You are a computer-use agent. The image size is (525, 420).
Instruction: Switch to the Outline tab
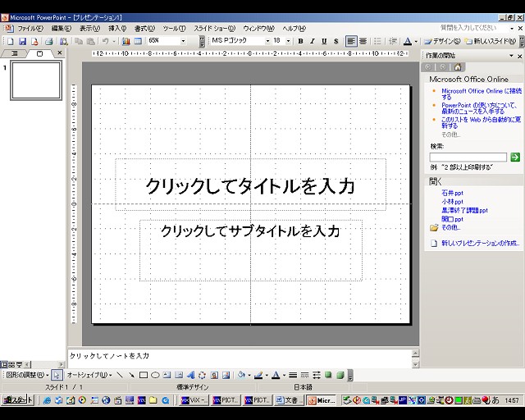(15, 53)
